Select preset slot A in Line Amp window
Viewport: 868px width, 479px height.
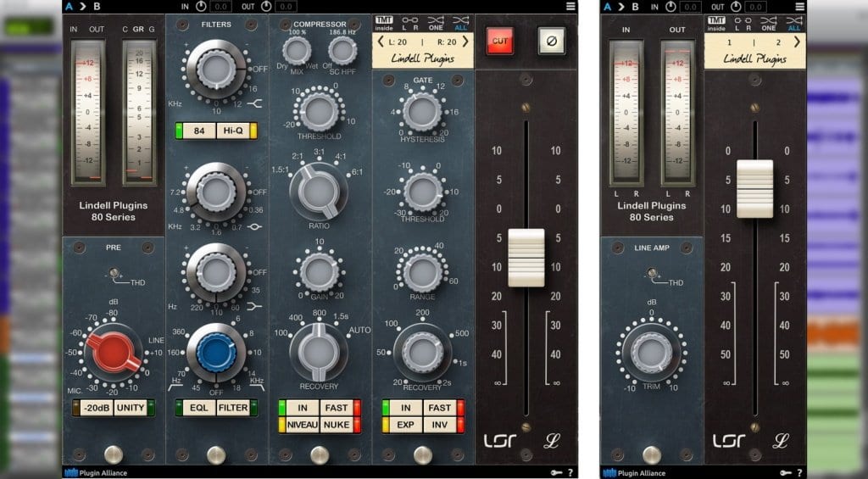pos(607,7)
